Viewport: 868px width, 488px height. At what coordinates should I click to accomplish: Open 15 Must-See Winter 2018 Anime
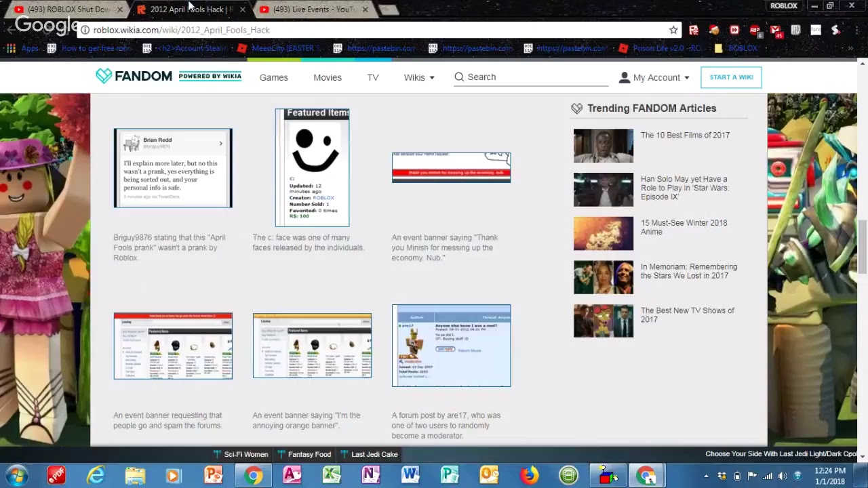(x=684, y=227)
